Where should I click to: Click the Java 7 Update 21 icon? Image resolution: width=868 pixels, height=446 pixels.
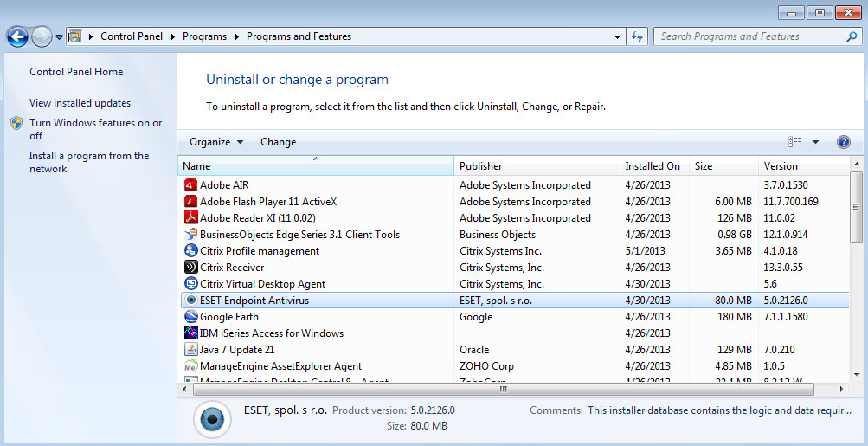pyautogui.click(x=191, y=350)
